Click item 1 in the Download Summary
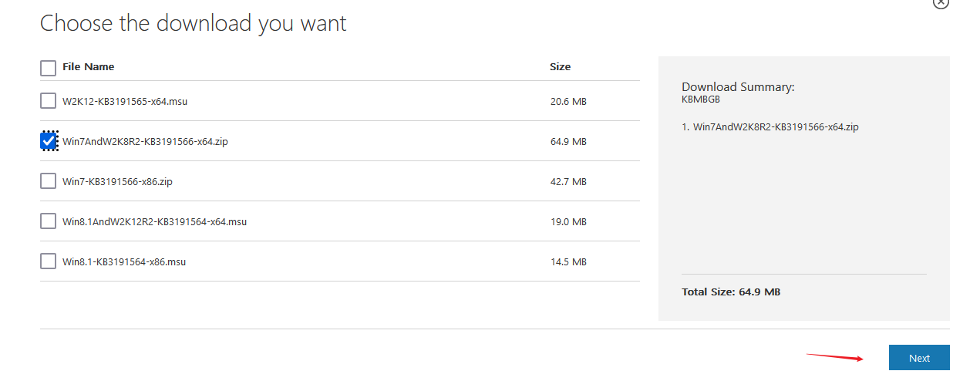Viewport: 980px width, 381px height. (770, 126)
